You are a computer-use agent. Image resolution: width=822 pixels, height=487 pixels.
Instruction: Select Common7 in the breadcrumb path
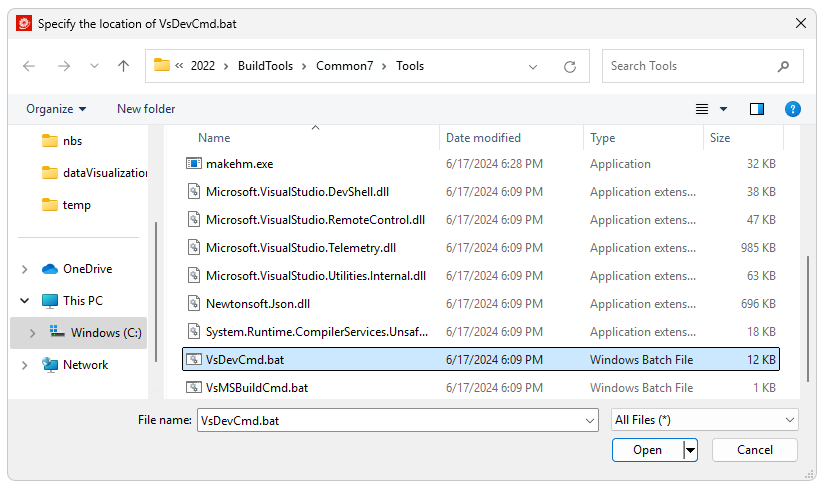[344, 66]
